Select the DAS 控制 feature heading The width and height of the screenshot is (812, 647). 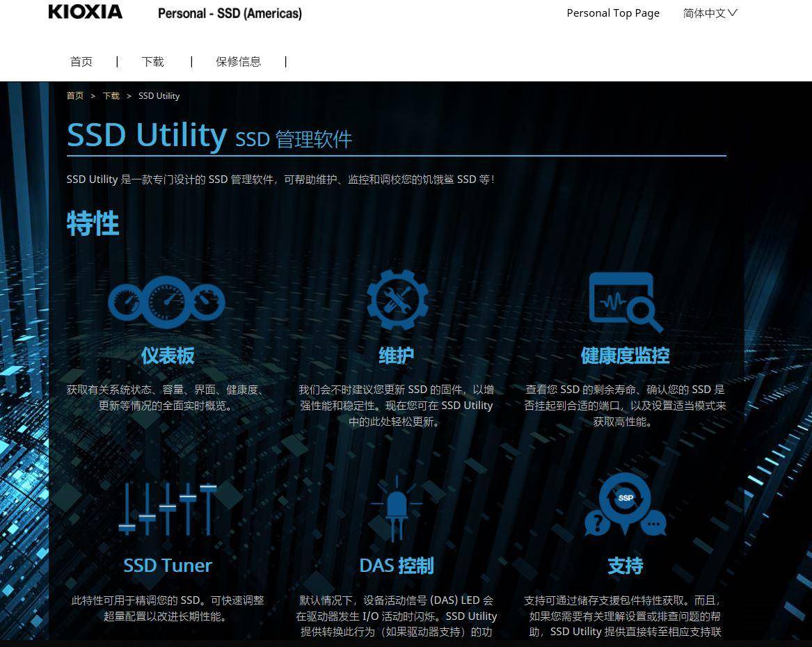coord(397,566)
